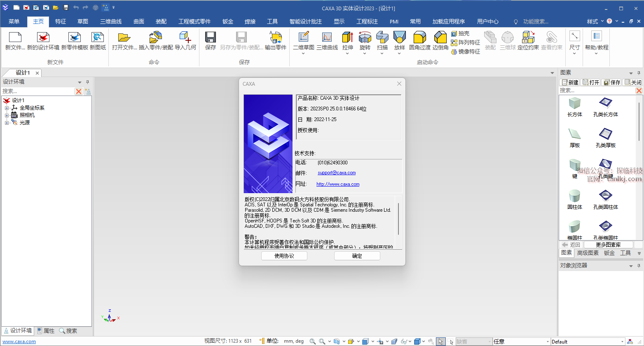
Task: Expand the 全局坐标系 tree node
Action: (7, 108)
